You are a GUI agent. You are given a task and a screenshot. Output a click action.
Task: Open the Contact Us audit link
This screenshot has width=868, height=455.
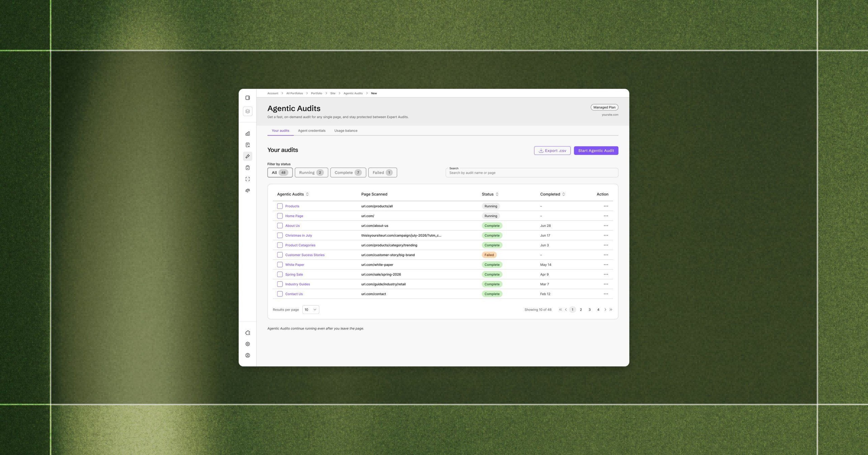[x=294, y=294]
